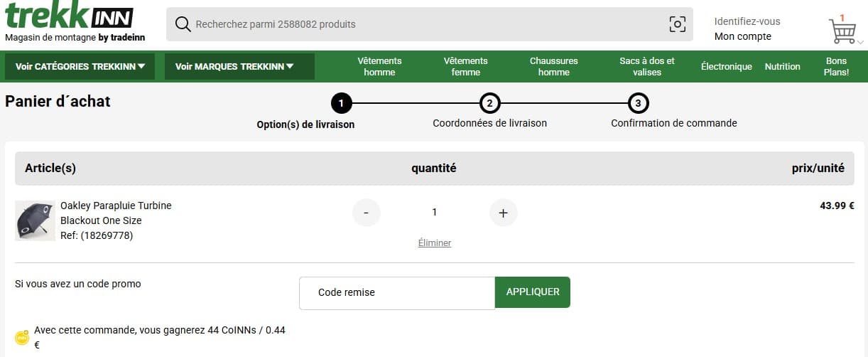Click the CoINNs coin icon
Viewport: 868px width, 357px height.
[x=24, y=337]
